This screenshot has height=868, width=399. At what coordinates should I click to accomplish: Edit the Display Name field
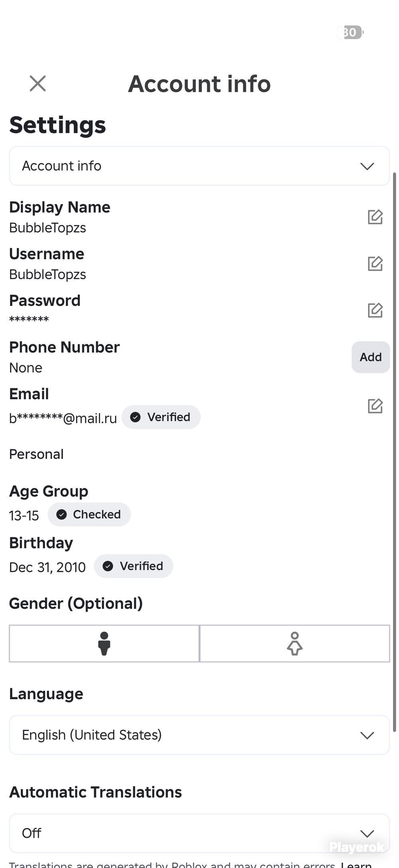pos(375,217)
